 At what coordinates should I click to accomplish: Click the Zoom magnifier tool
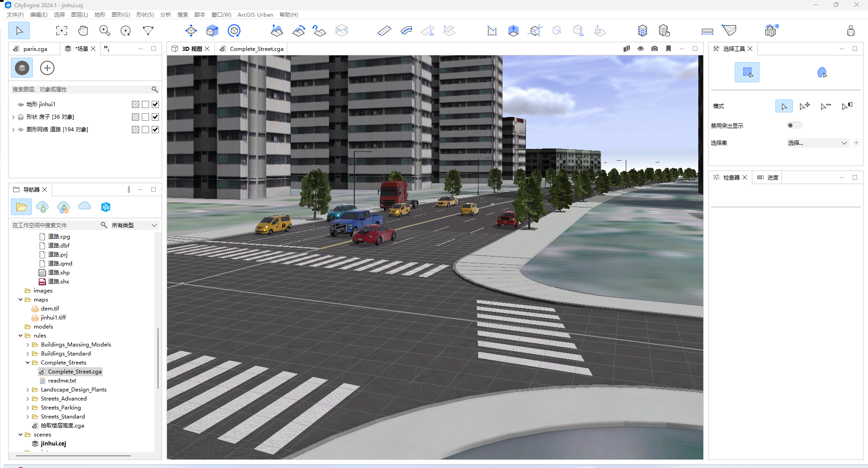click(x=105, y=31)
